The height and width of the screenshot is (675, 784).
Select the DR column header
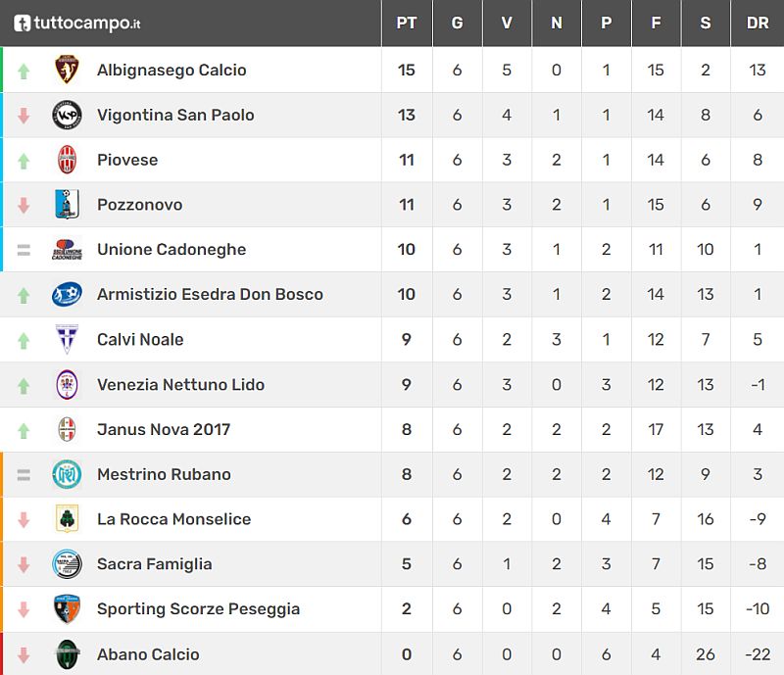point(758,23)
